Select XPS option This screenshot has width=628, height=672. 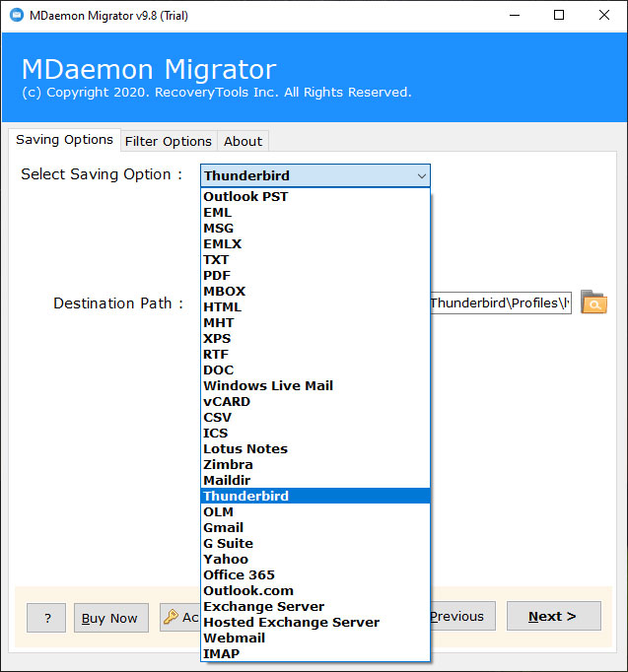[315, 339]
